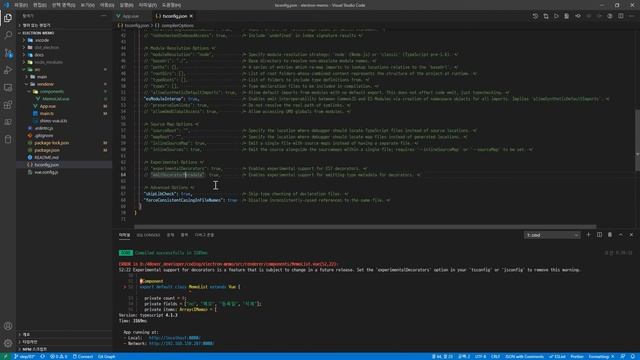Kill the terminal with the trash icon
Screen dimensions: 640x360
click(x=610, y=235)
